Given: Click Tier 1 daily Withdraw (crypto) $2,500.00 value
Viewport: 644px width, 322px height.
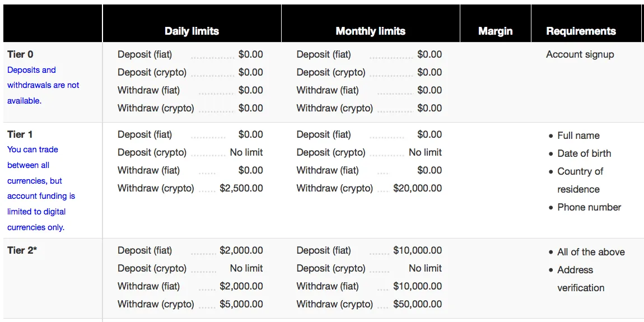Looking at the screenshot, I should coord(241,188).
